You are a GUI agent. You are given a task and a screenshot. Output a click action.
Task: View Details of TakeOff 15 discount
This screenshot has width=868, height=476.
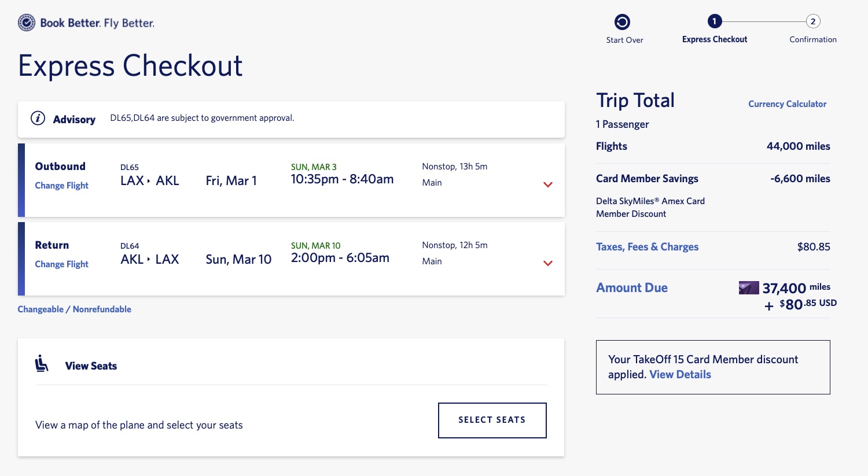tap(680, 375)
